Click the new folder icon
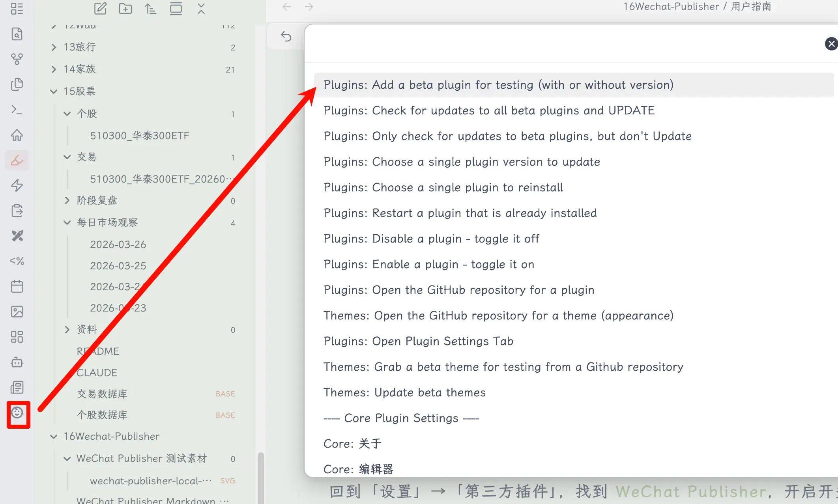838x504 pixels. pos(125,8)
